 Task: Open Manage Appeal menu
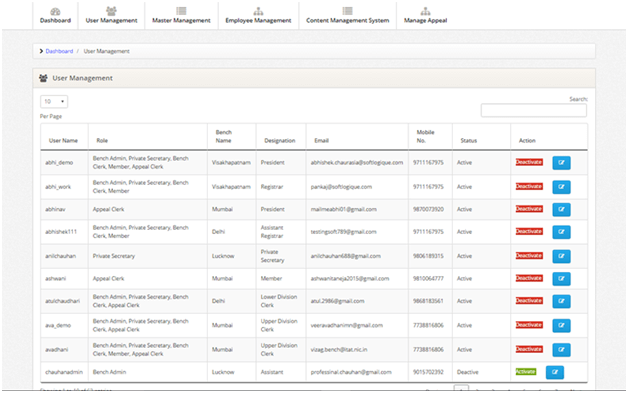pyautogui.click(x=425, y=15)
